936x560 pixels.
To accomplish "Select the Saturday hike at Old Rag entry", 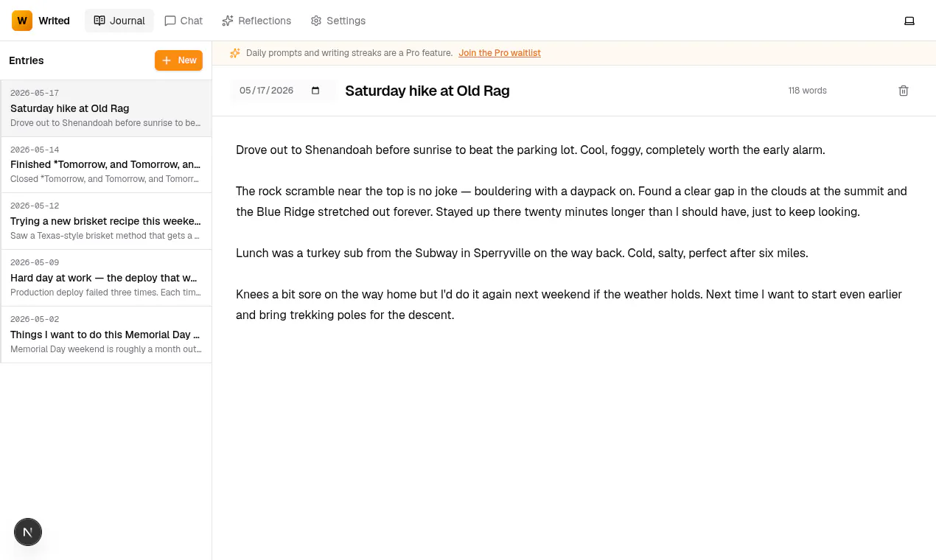I will 106,108.
